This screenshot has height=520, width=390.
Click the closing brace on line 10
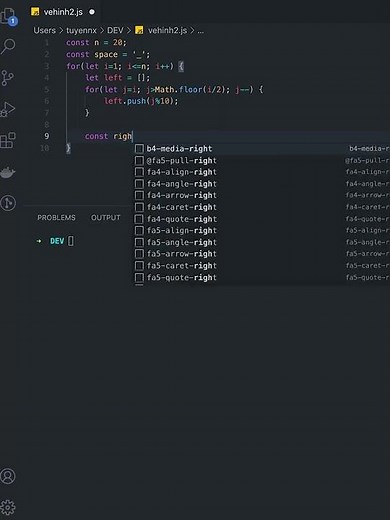68,148
